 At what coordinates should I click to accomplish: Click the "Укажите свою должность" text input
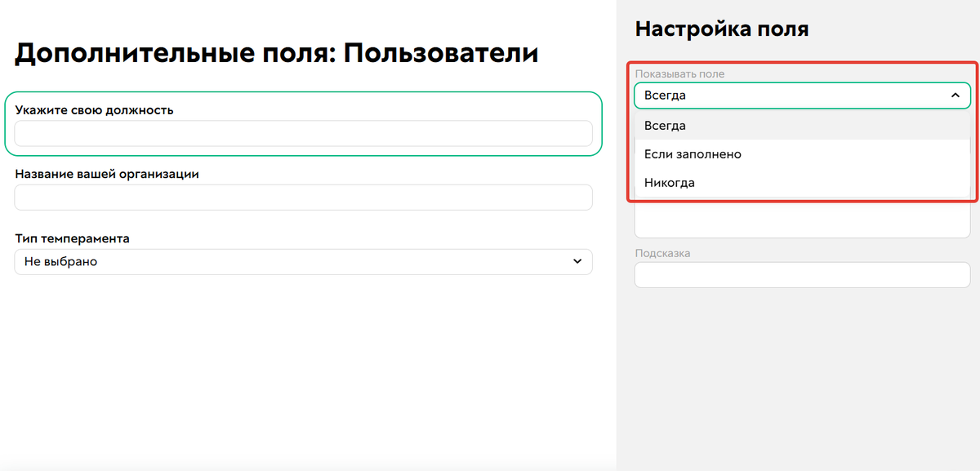[x=302, y=133]
